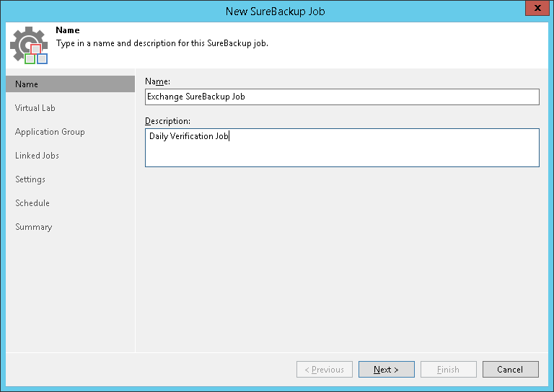Open the Application Group step
Screen dimensions: 554x392
point(50,132)
